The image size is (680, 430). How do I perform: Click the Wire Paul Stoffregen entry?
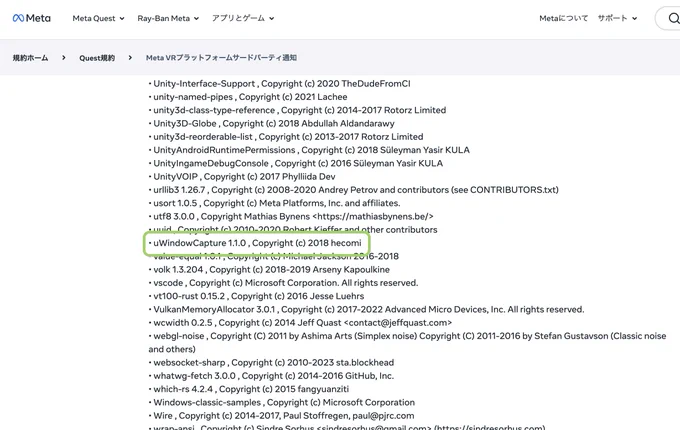tap(281, 416)
